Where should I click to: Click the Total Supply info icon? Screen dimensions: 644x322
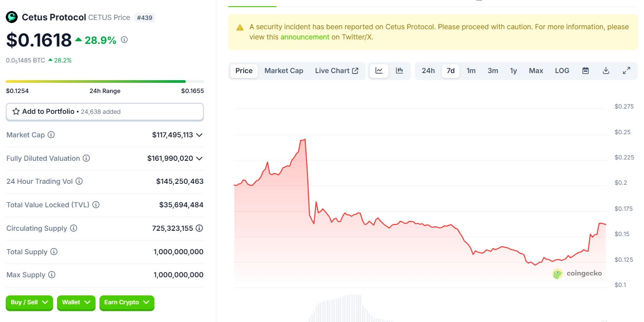54,252
